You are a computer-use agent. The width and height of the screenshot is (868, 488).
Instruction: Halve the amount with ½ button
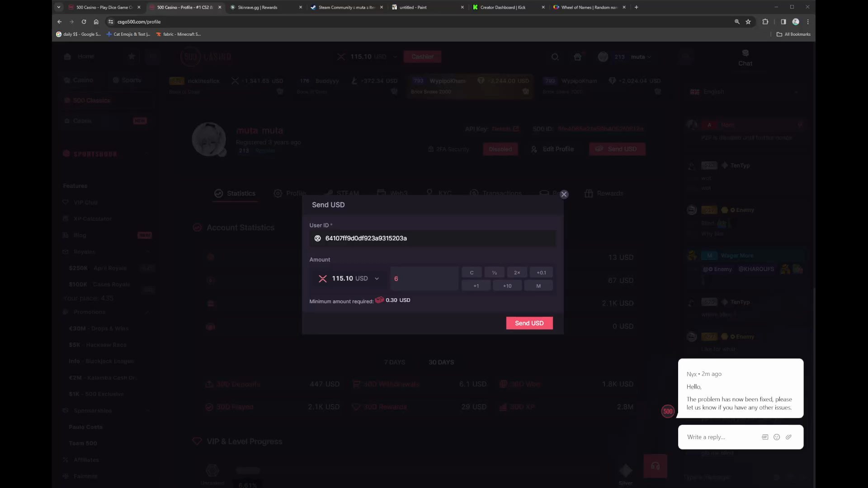(494, 272)
